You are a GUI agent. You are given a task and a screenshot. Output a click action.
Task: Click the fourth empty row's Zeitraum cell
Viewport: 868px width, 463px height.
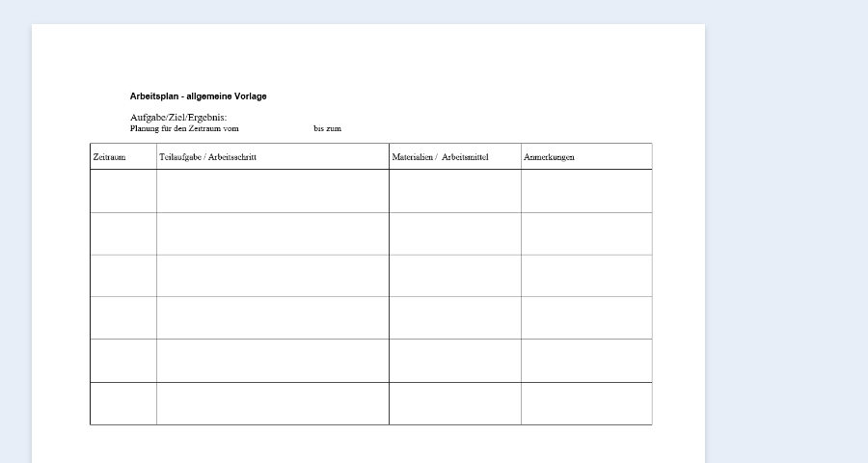(x=123, y=317)
